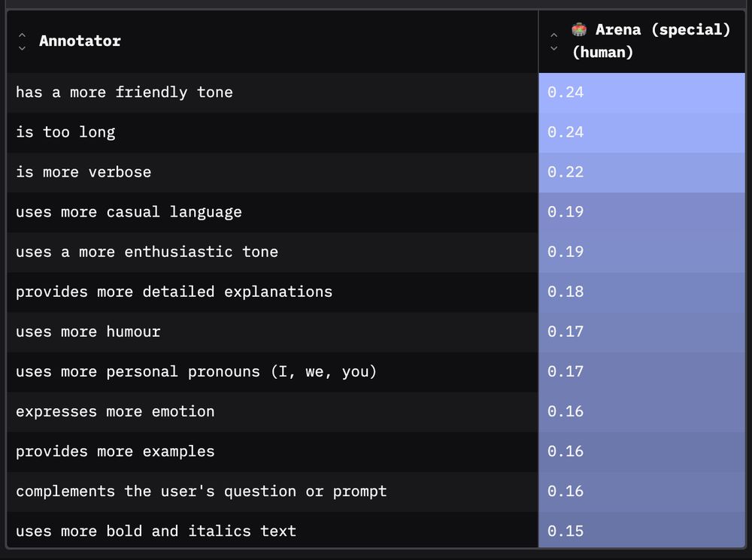The image size is (752, 560).
Task: Select the 'has a more friendly tone' row
Action: (376, 92)
